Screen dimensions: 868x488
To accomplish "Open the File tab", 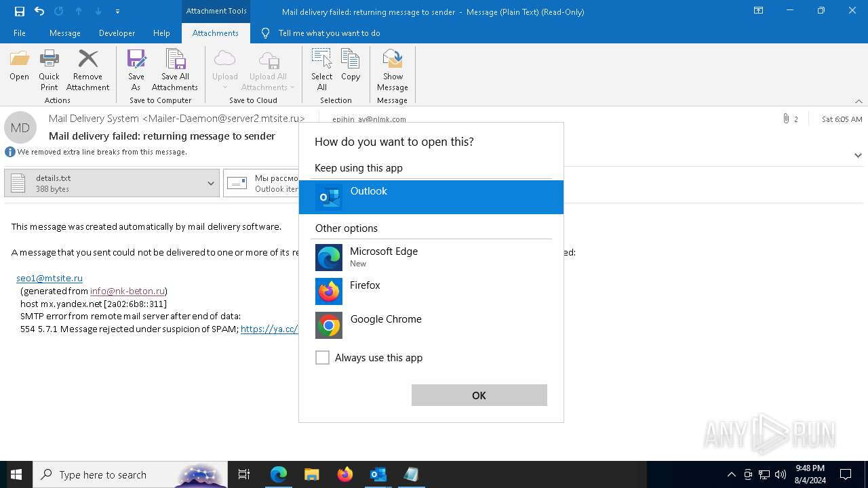I will coord(20,33).
